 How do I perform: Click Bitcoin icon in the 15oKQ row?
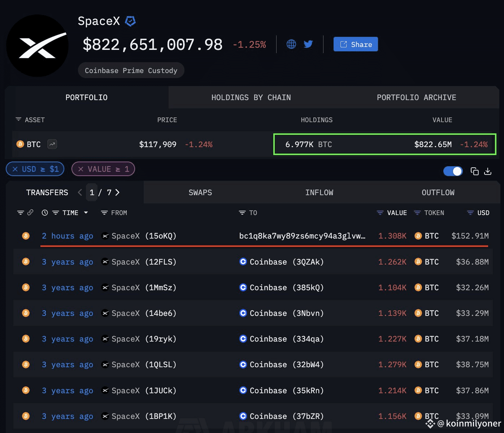[x=26, y=236]
